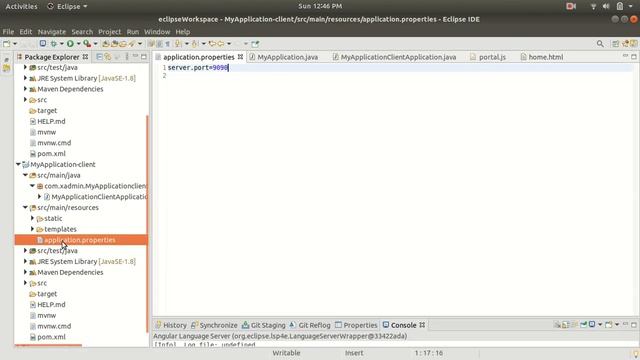The width and height of the screenshot is (640, 360).
Task: Open the Project menu
Action: coord(109,31)
